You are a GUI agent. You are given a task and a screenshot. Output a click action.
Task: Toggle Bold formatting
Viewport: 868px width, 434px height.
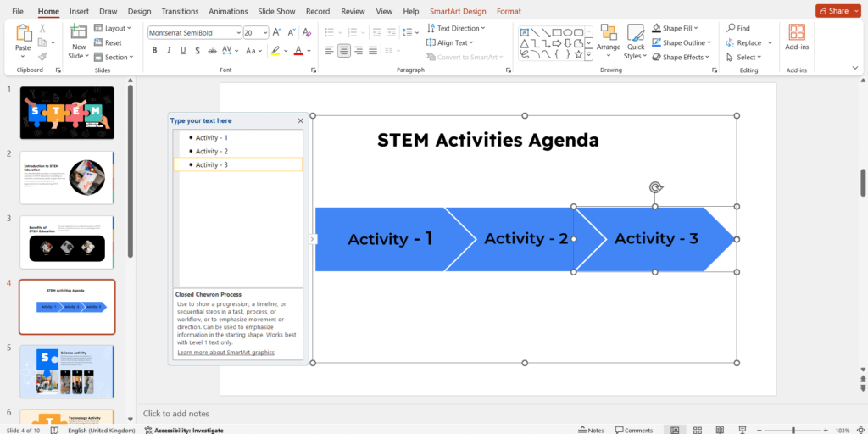click(155, 51)
